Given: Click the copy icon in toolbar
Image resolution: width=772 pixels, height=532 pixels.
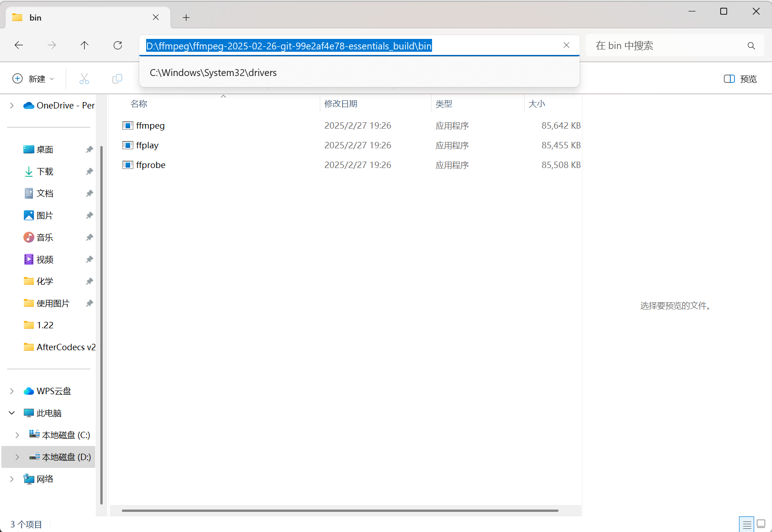Looking at the screenshot, I should coord(117,79).
